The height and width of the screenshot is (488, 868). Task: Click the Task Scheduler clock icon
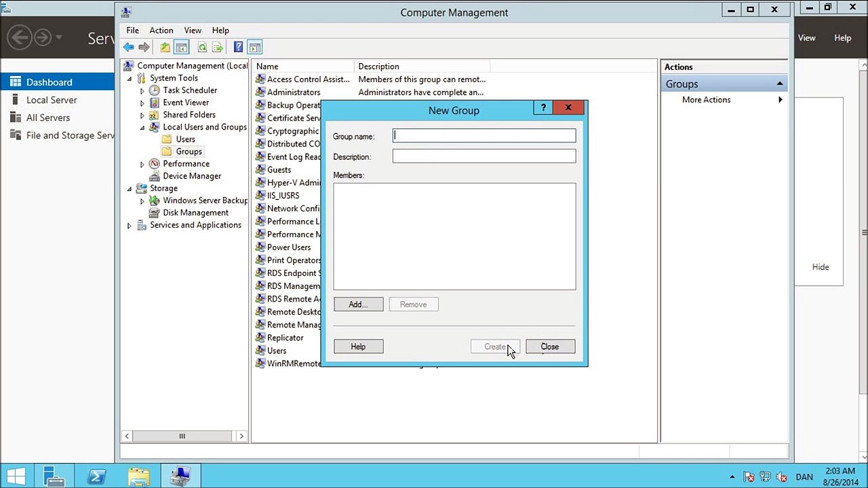click(x=155, y=90)
